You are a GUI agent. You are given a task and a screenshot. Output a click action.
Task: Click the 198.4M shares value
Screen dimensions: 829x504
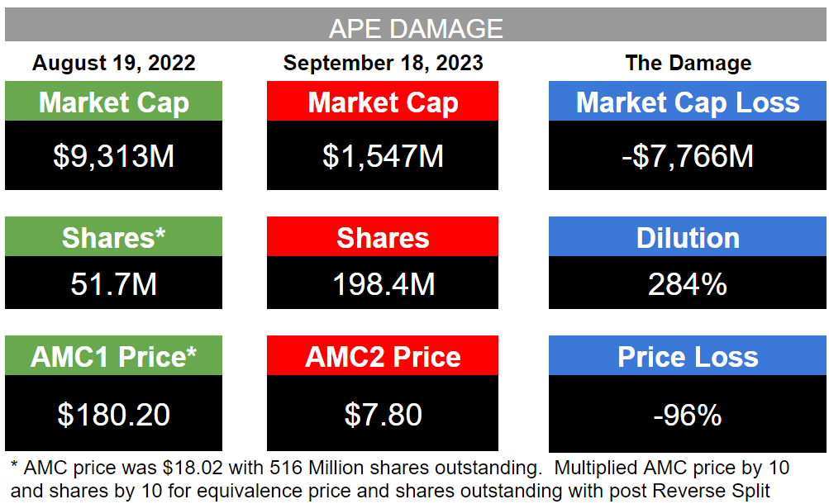[x=383, y=284]
